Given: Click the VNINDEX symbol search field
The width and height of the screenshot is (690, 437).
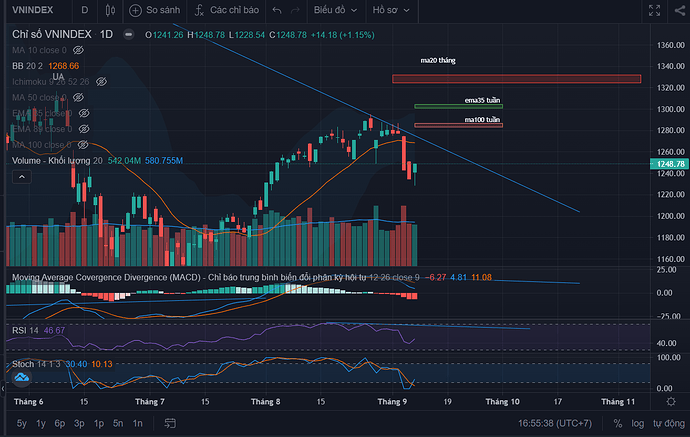Looking at the screenshot, I should 33,10.
